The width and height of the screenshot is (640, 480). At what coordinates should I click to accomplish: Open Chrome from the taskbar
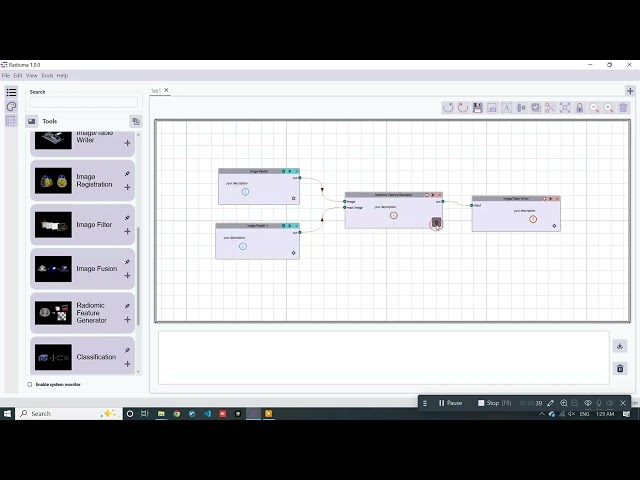pos(177,413)
